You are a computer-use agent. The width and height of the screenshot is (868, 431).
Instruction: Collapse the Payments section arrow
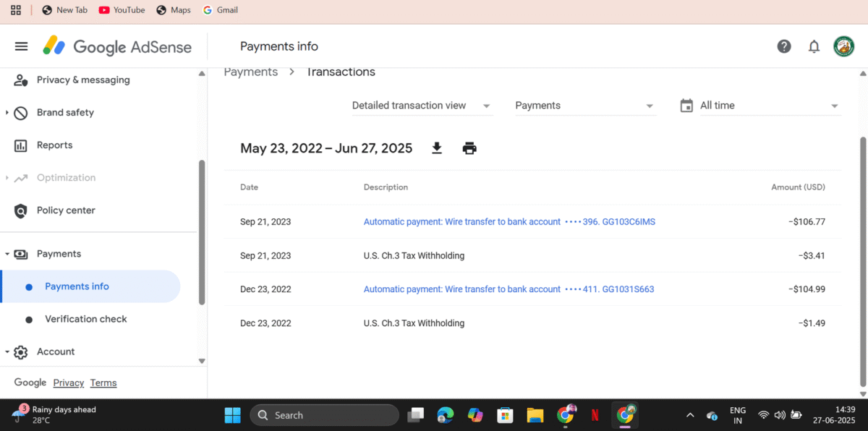click(7, 254)
